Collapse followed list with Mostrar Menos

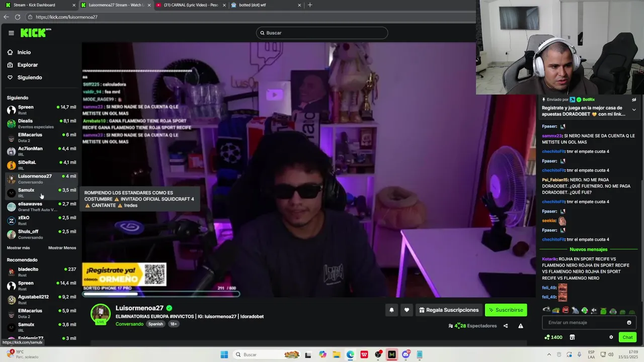click(x=62, y=248)
